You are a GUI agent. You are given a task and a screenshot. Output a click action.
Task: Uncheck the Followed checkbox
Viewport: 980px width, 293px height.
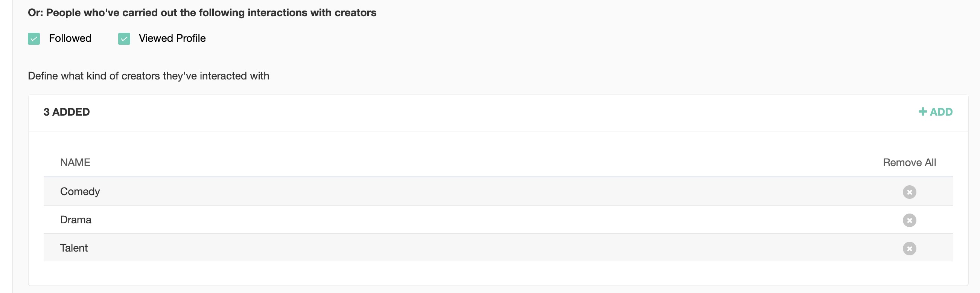point(34,38)
